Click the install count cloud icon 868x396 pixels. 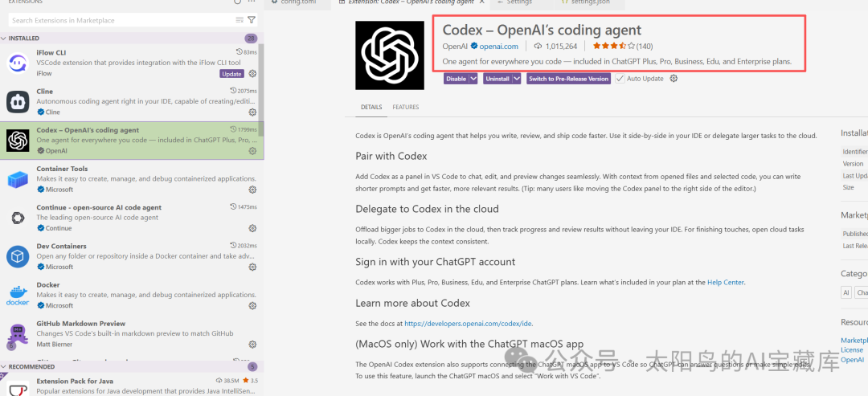[538, 46]
